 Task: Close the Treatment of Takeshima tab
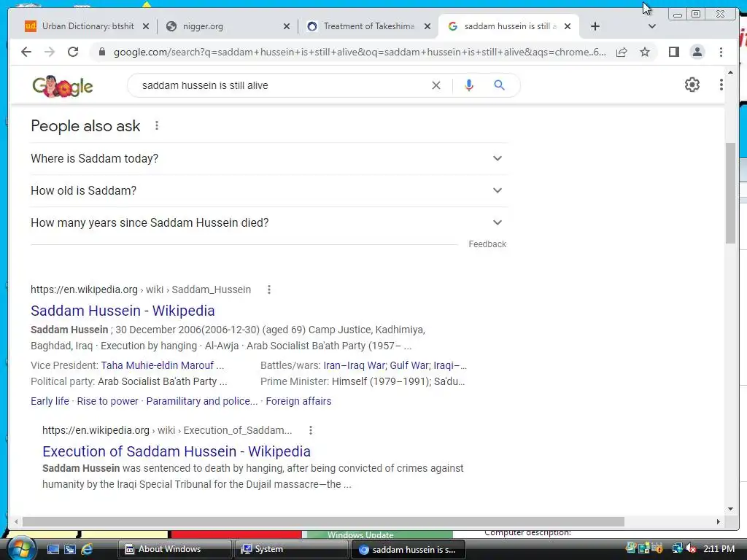[x=427, y=27]
